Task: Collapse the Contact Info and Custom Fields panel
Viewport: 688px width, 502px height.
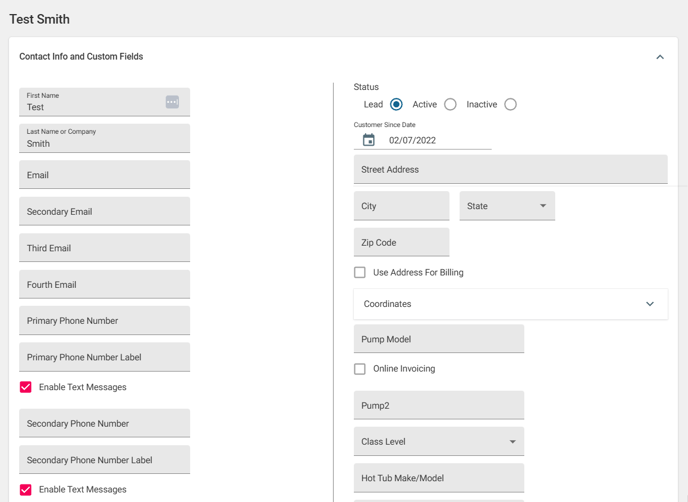Action: [x=659, y=57]
